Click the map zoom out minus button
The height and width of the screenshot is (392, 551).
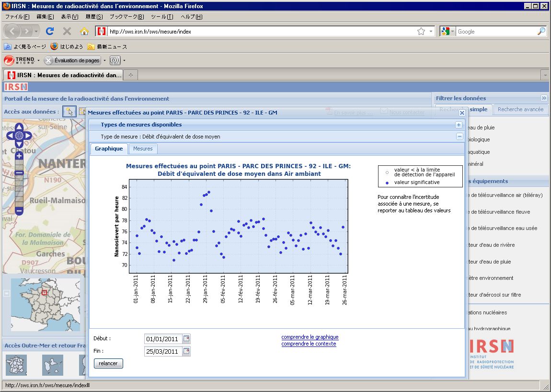[x=19, y=210]
